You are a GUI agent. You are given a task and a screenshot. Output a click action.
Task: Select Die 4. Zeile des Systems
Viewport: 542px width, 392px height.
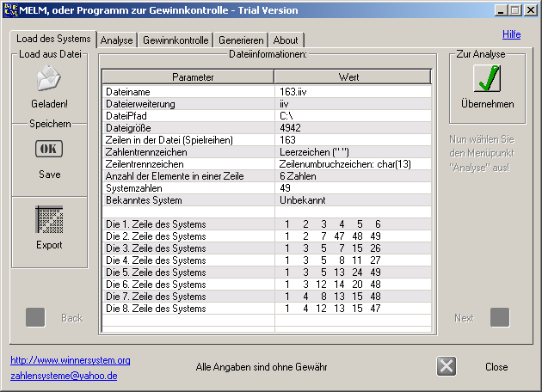tap(188, 260)
